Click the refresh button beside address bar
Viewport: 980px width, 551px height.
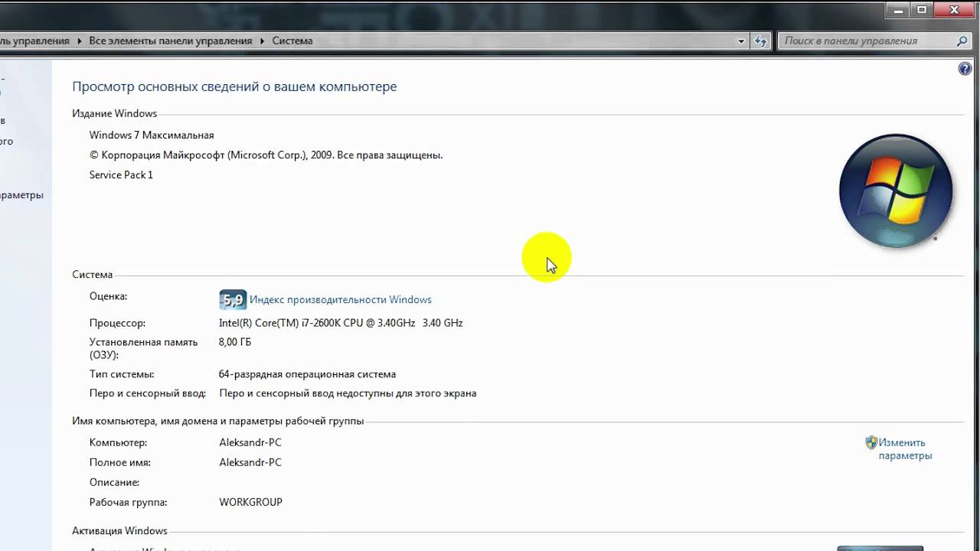760,41
